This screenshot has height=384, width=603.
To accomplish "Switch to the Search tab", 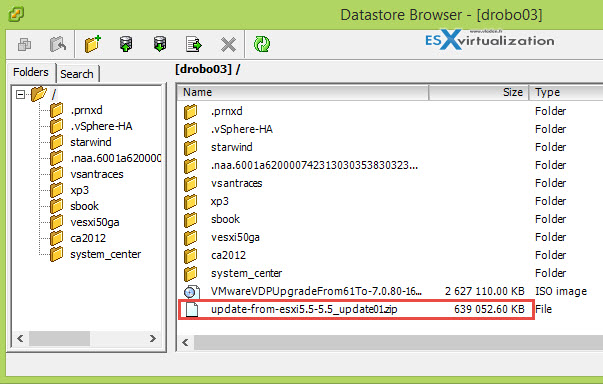I will (77, 74).
